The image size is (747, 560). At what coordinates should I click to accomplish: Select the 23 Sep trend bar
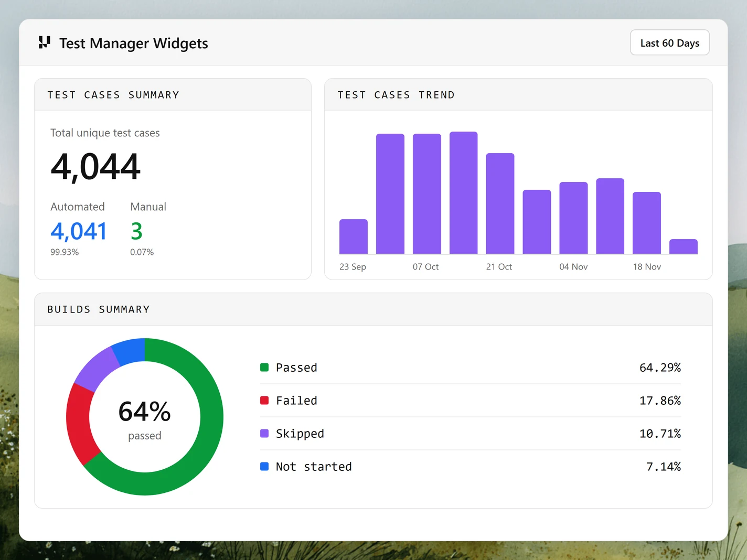[x=354, y=236]
